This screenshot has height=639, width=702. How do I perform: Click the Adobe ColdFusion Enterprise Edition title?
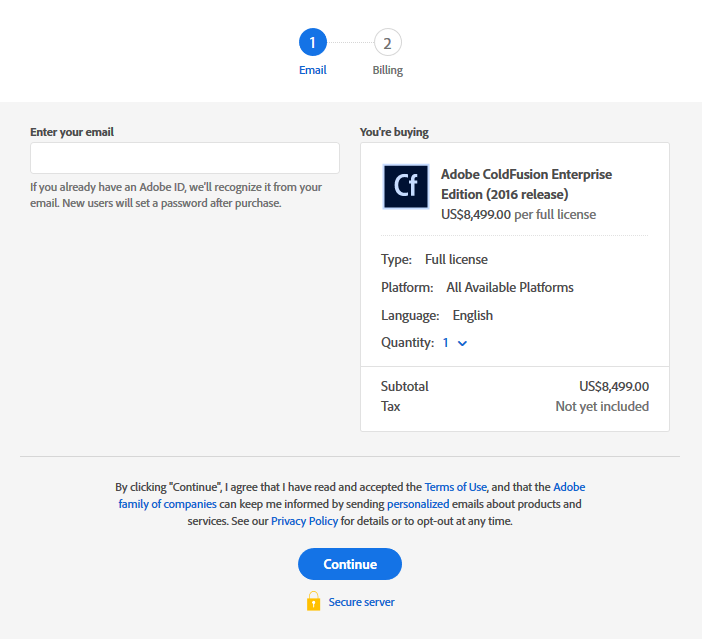click(x=526, y=184)
